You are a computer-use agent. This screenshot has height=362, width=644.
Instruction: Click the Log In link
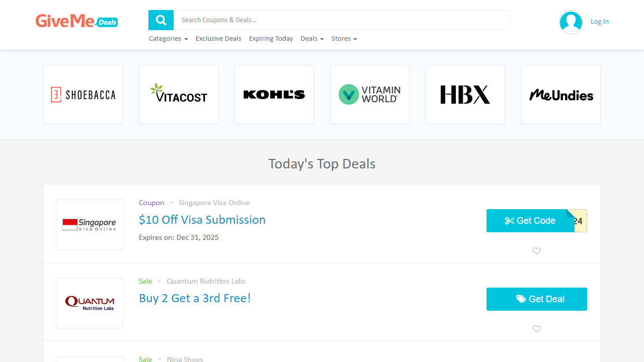599,22
